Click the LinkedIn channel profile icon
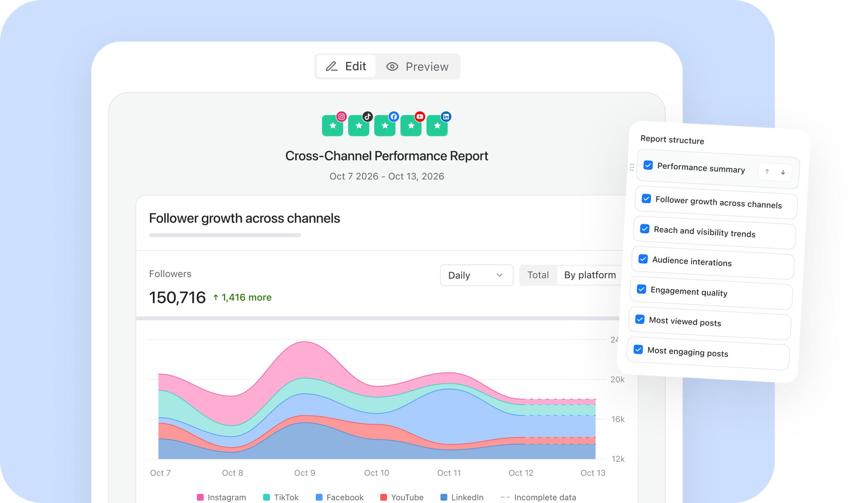Image resolution: width=868 pixels, height=503 pixels. pos(437,125)
